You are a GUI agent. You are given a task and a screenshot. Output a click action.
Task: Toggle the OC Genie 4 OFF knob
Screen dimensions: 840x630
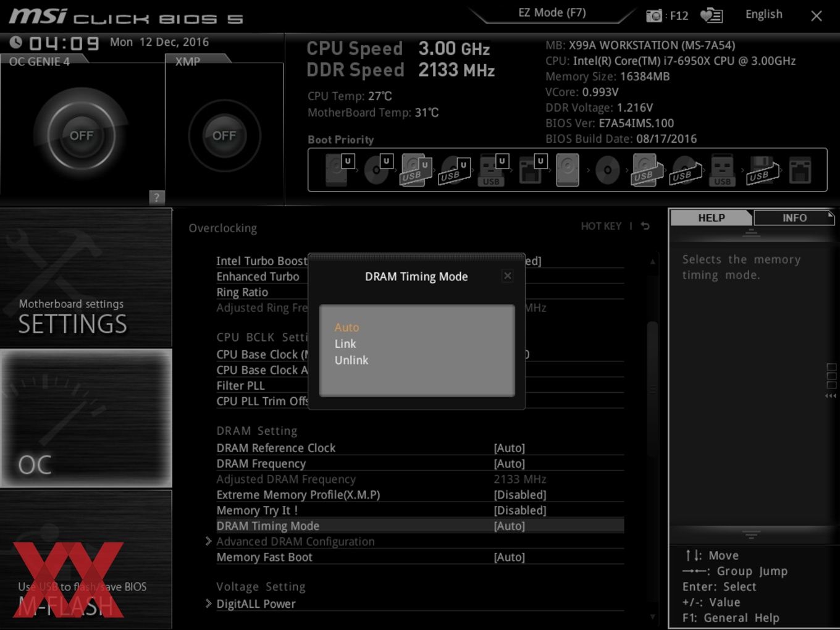coord(82,135)
